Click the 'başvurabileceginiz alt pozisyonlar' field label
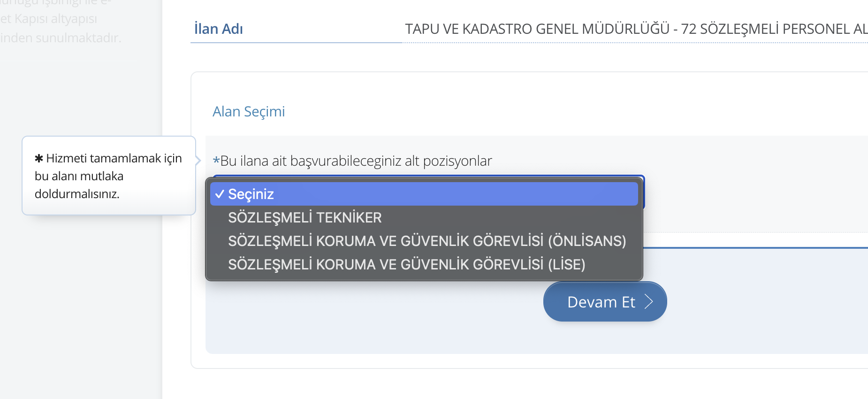This screenshot has width=868, height=399. coord(352,161)
